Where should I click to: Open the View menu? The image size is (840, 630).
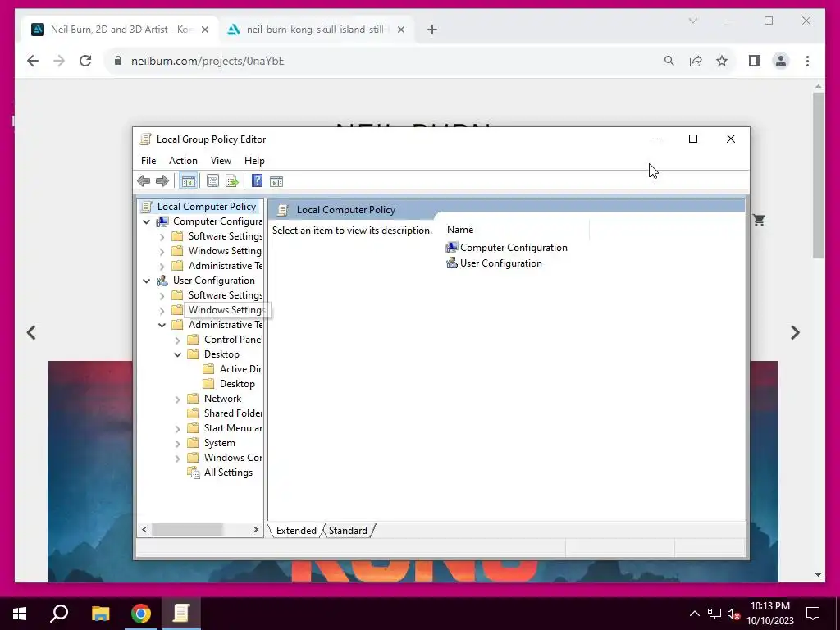pyautogui.click(x=221, y=161)
